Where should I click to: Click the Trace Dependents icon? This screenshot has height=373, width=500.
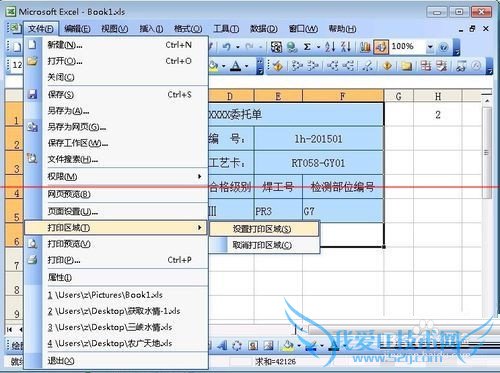pyautogui.click(x=332, y=66)
